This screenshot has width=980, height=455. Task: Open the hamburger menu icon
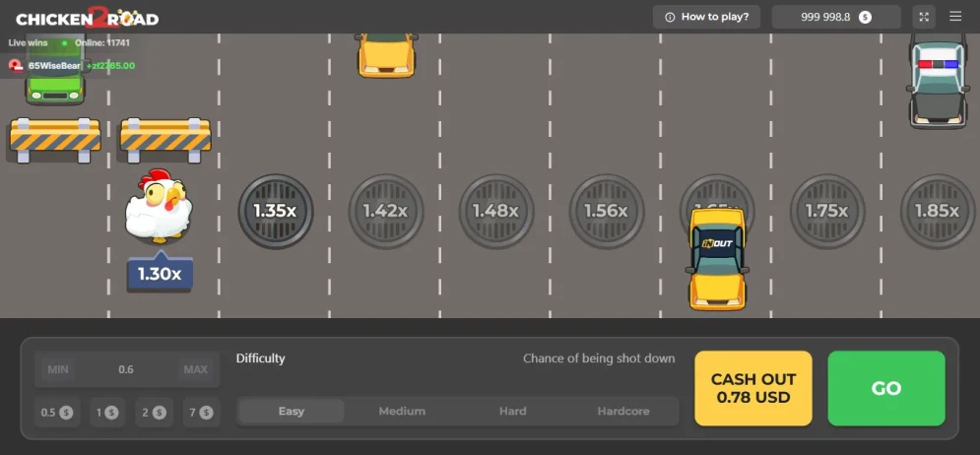click(955, 16)
